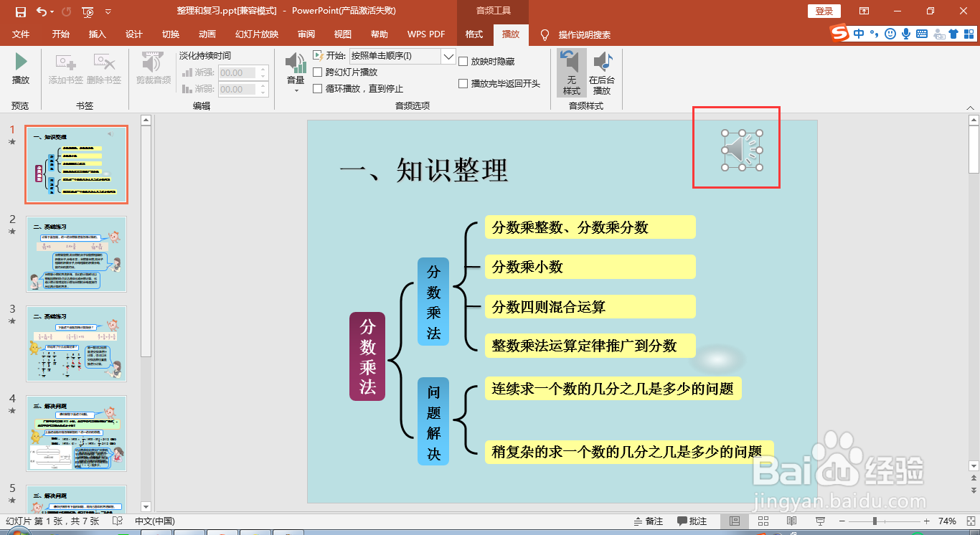
Task: Start Slide Show from status bar icon
Action: pos(821,521)
